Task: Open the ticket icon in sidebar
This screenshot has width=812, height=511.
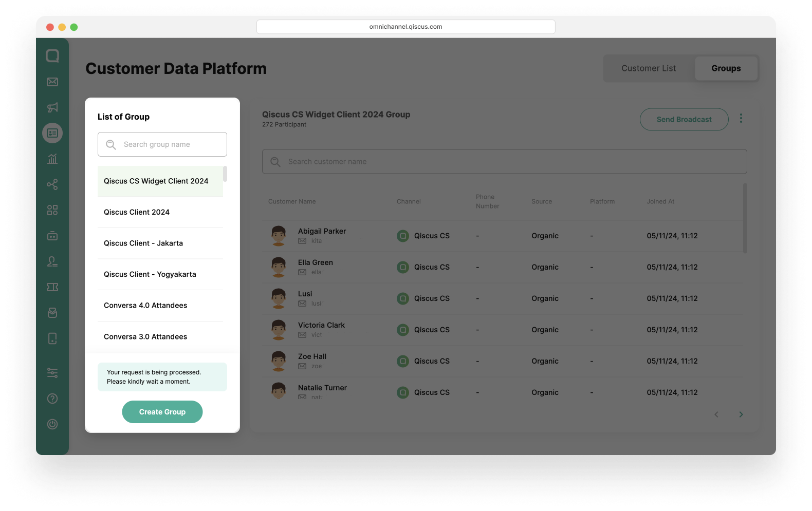Action: point(52,287)
